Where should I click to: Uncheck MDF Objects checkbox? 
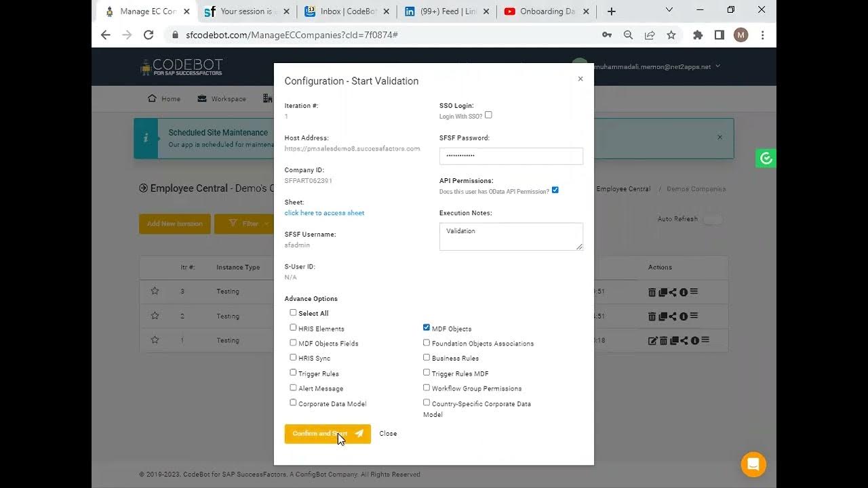[427, 327]
